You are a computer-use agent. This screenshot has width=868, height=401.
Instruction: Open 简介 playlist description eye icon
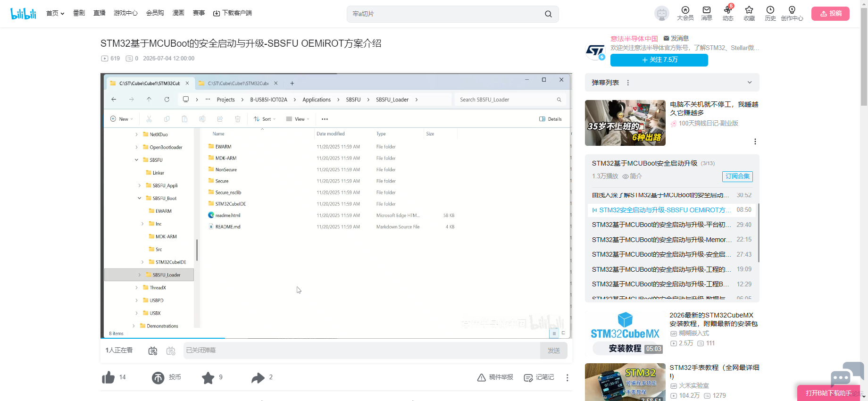[632, 176]
